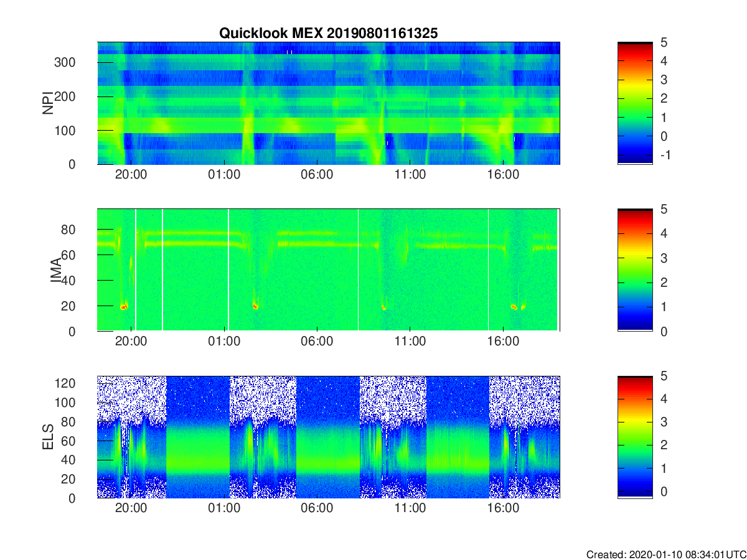Viewport: 747px width, 560px height.
Task: Click the 4 label on ELS colorbar
Action: pos(663,399)
